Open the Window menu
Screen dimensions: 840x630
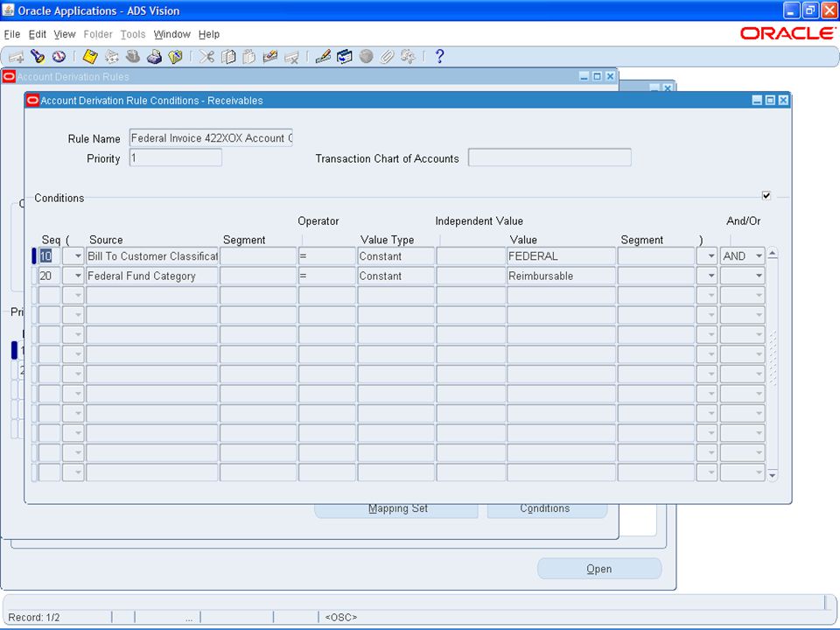point(172,34)
